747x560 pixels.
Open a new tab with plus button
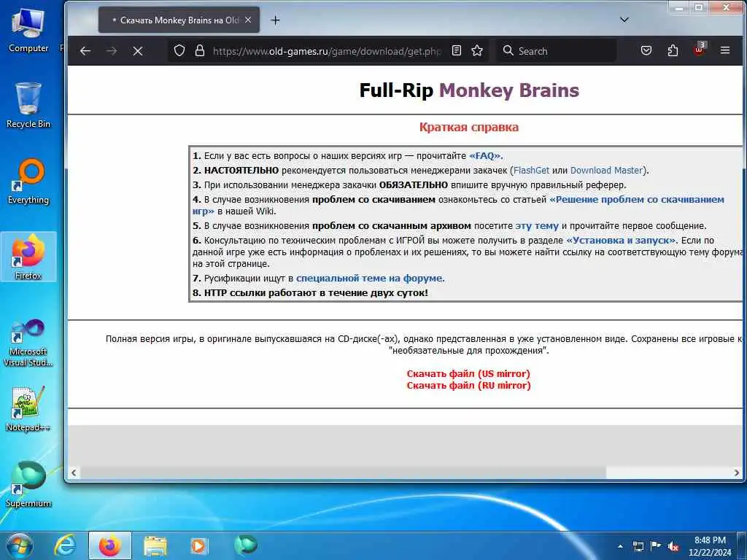tap(275, 20)
